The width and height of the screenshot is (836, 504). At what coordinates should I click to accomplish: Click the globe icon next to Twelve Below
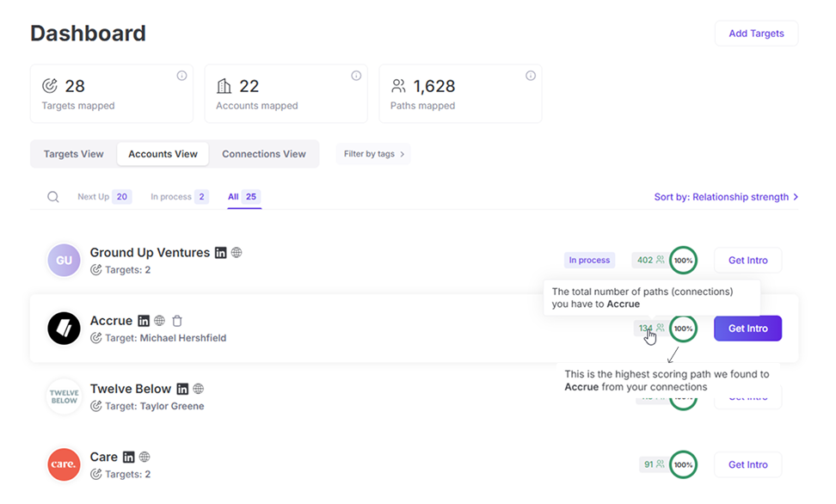[x=199, y=388]
